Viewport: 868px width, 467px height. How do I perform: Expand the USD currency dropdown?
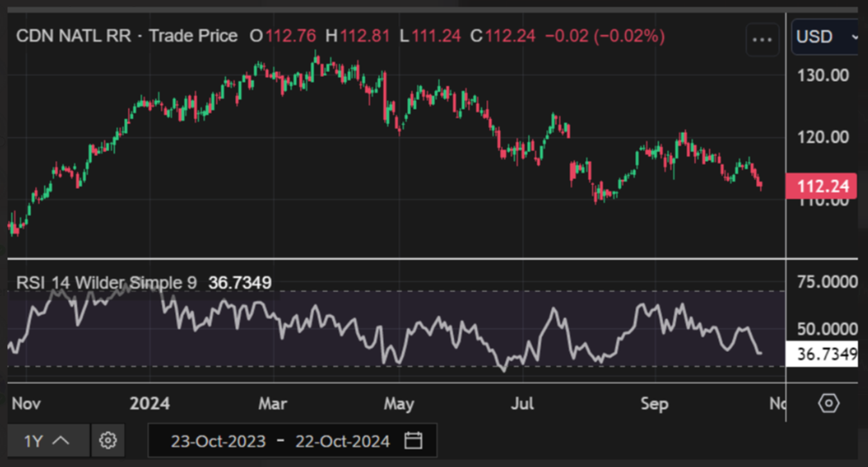click(x=826, y=37)
